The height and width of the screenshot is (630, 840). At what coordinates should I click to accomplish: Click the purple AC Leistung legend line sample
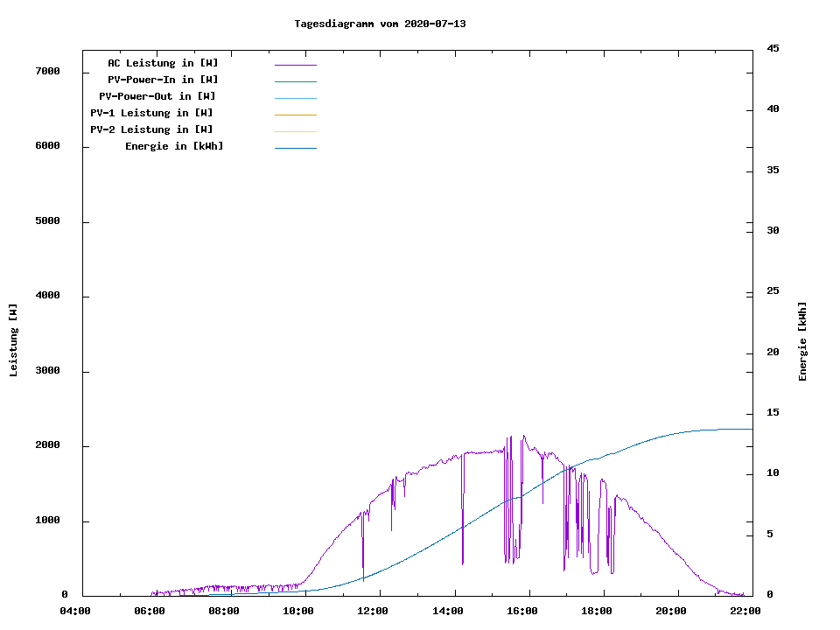(x=295, y=65)
